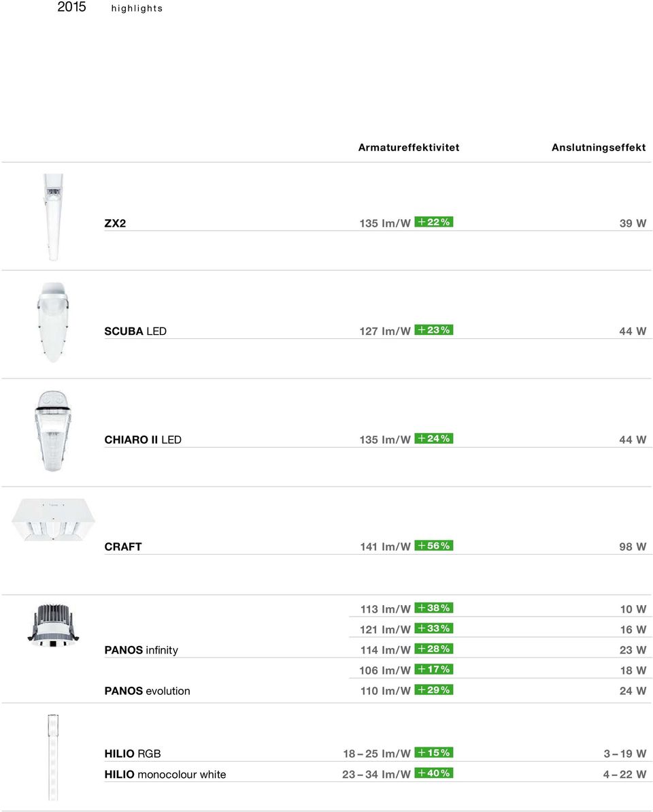
Task: Open the CHIARO II LED product picture
Action: [53, 431]
